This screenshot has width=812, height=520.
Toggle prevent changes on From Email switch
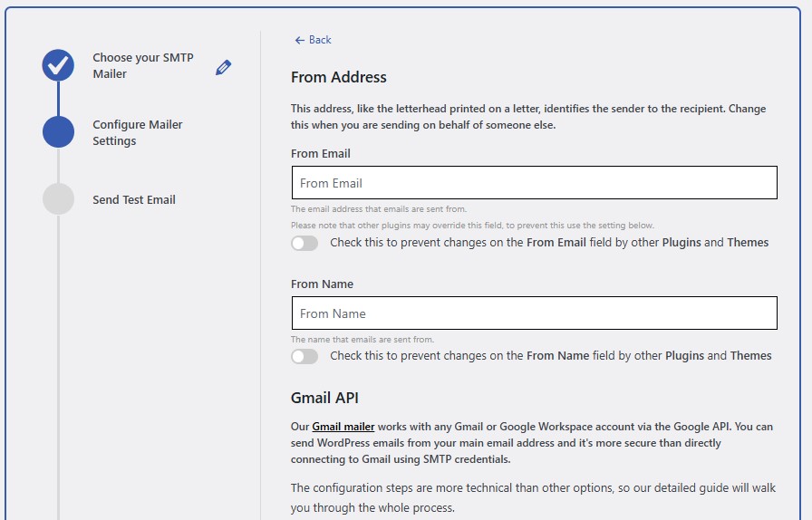coord(304,243)
